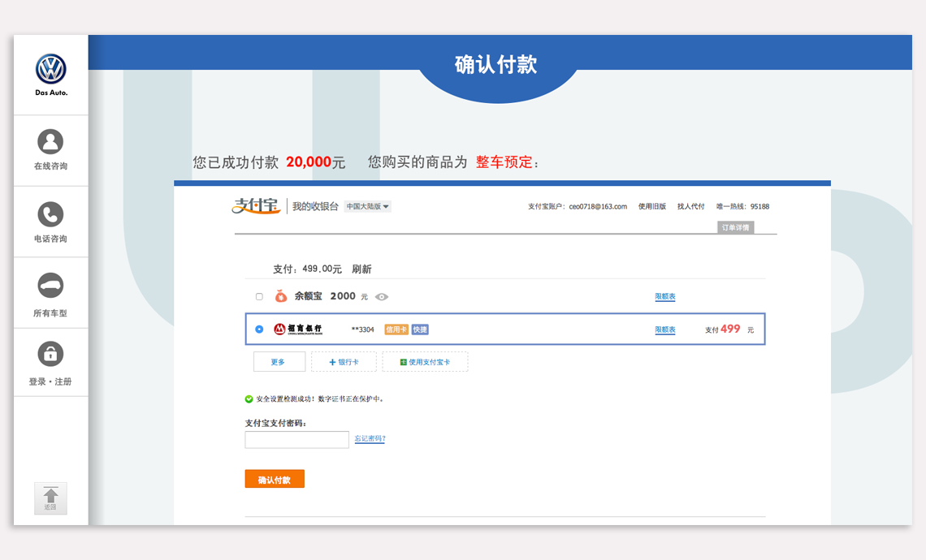The width and height of the screenshot is (926, 560).
Task: Click 使用旧版 in top menu
Action: click(651, 207)
